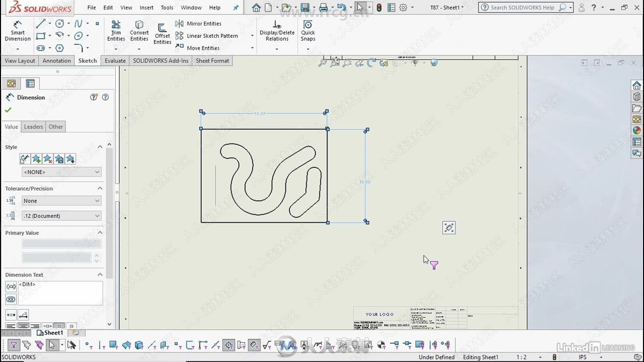Open the File menu
The height and width of the screenshot is (362, 644).
[92, 8]
